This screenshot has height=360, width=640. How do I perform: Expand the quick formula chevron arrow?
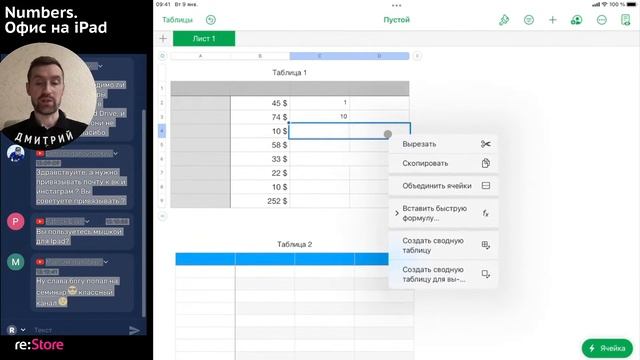click(396, 213)
